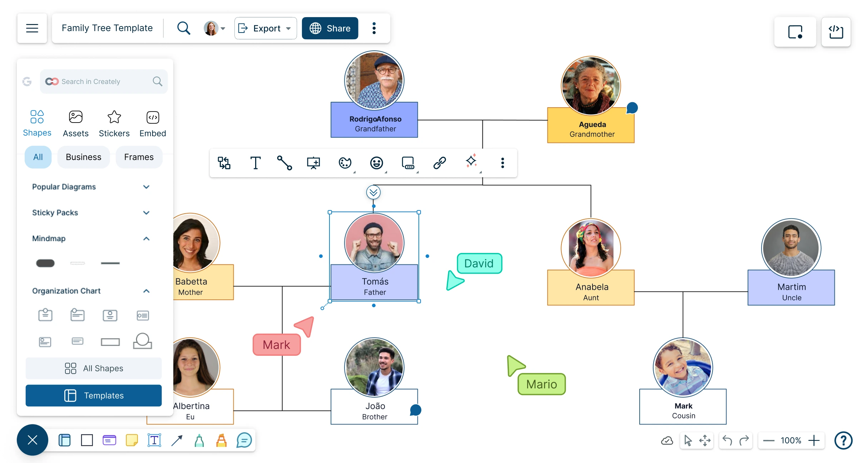
Task: Click the search magnifier in top toolbar
Action: point(184,28)
